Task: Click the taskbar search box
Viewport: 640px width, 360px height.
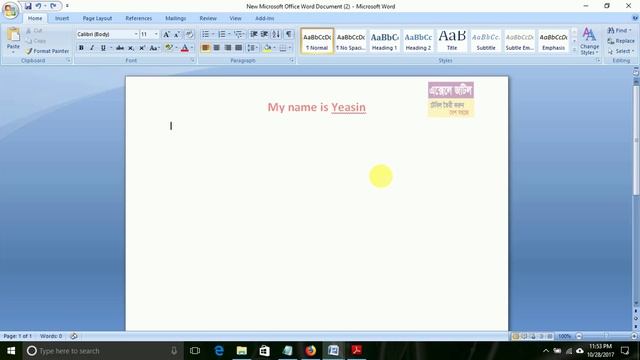Action: coord(102,351)
